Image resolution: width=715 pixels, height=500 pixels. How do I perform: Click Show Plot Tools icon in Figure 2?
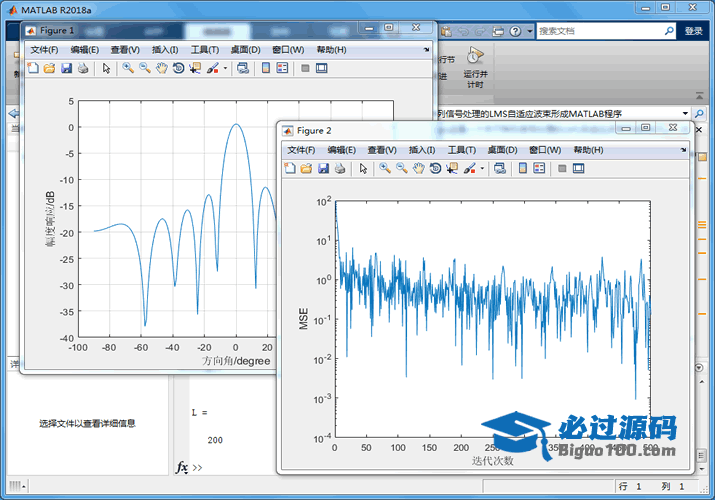pyautogui.click(x=578, y=169)
